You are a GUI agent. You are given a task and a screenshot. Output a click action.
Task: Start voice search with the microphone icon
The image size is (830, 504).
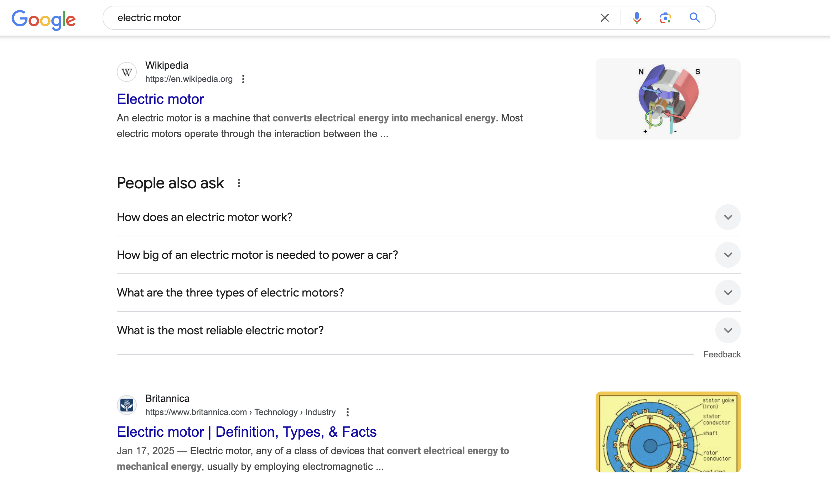coord(637,18)
